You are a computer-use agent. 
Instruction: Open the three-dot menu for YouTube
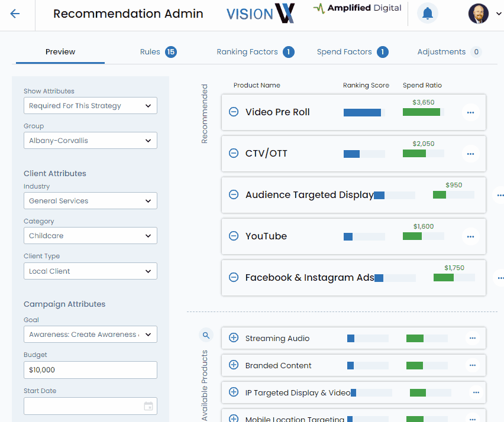pos(470,236)
